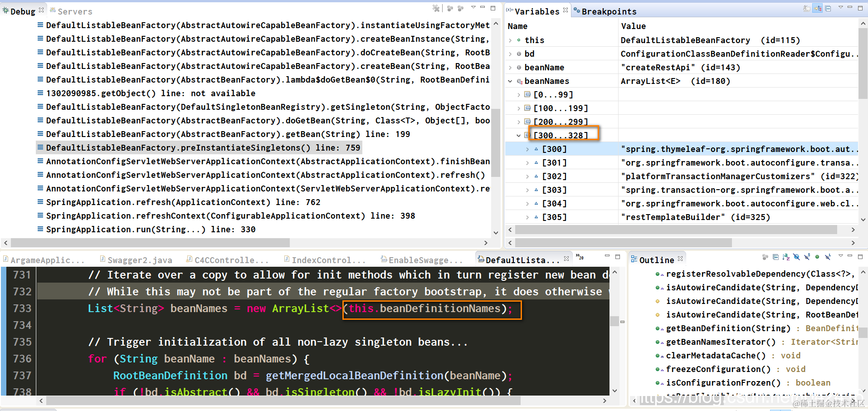Collapse the [300...328] range node
Viewport: 868px width, 411px height.
[x=519, y=136]
